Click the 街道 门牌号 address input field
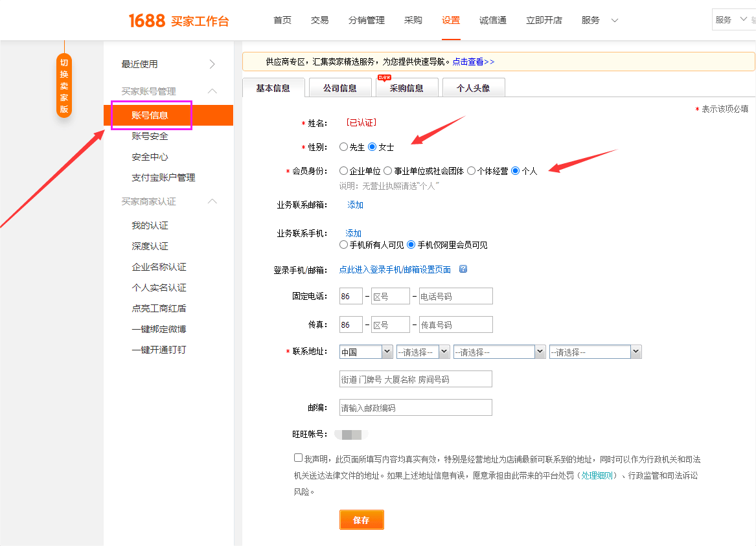 pos(416,380)
